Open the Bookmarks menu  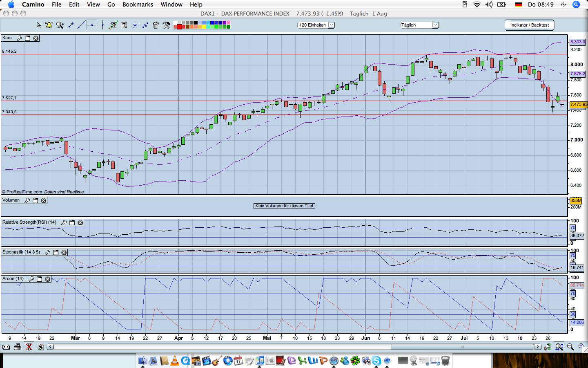click(138, 4)
